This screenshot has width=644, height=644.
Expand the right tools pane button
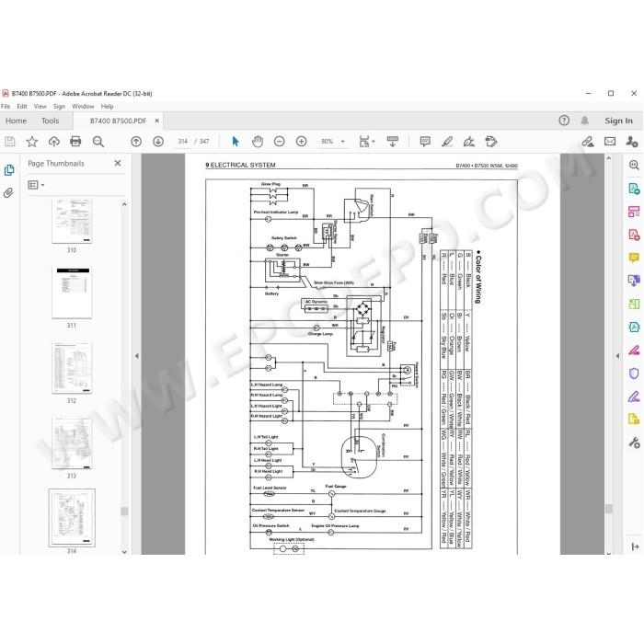tap(635, 546)
